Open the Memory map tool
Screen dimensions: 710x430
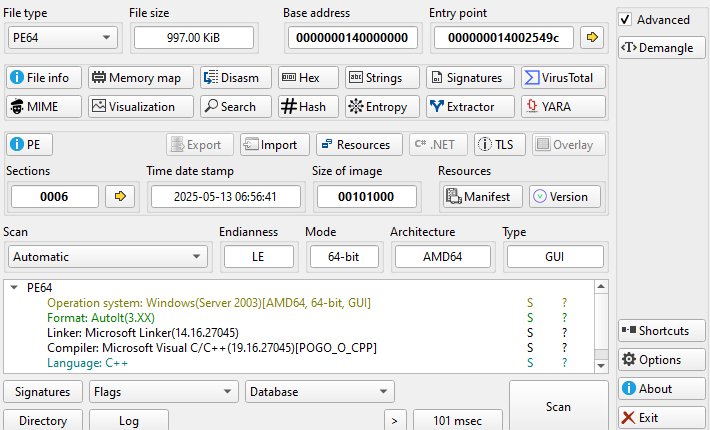pyautogui.click(x=139, y=78)
